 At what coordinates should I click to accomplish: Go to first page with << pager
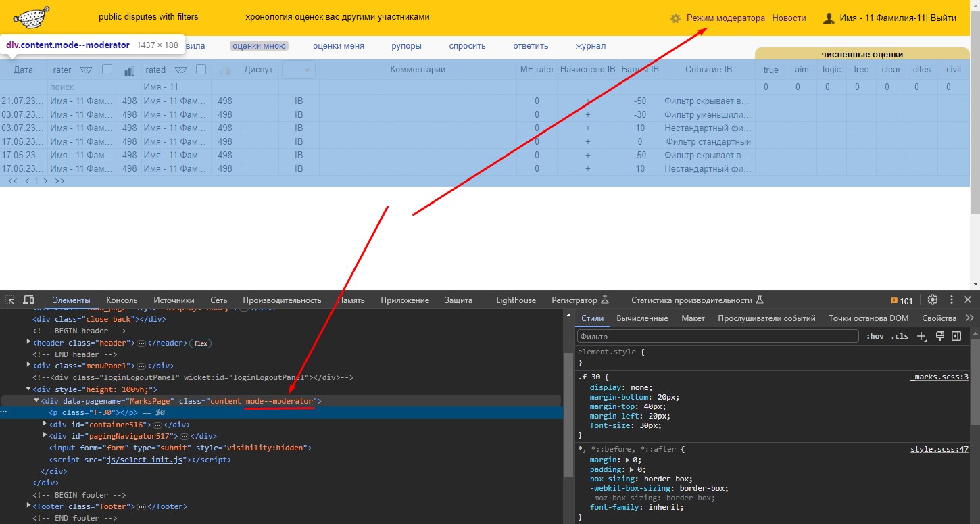click(12, 181)
